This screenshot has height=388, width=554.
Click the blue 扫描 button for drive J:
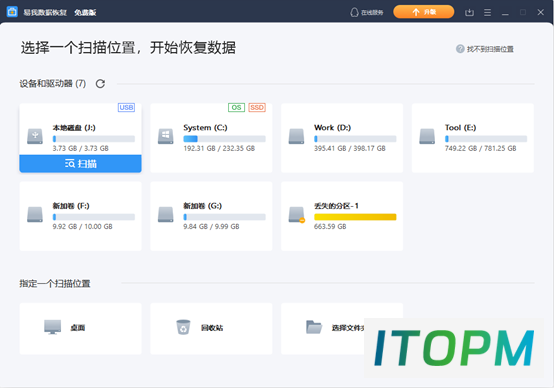pyautogui.click(x=81, y=164)
